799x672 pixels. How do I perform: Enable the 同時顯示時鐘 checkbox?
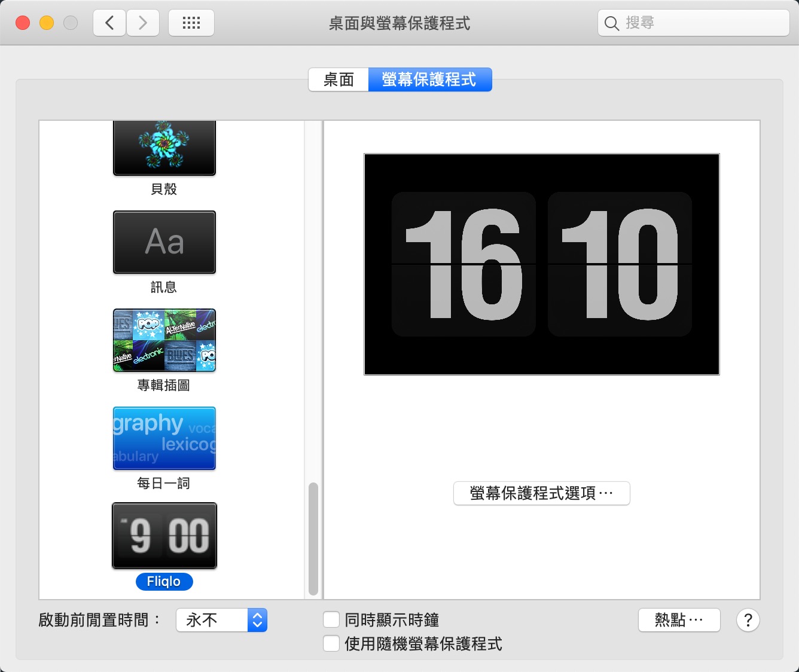[331, 619]
